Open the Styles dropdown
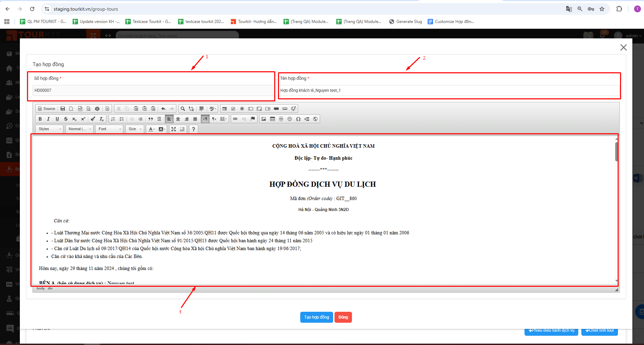The width and height of the screenshot is (644, 345). point(50,129)
